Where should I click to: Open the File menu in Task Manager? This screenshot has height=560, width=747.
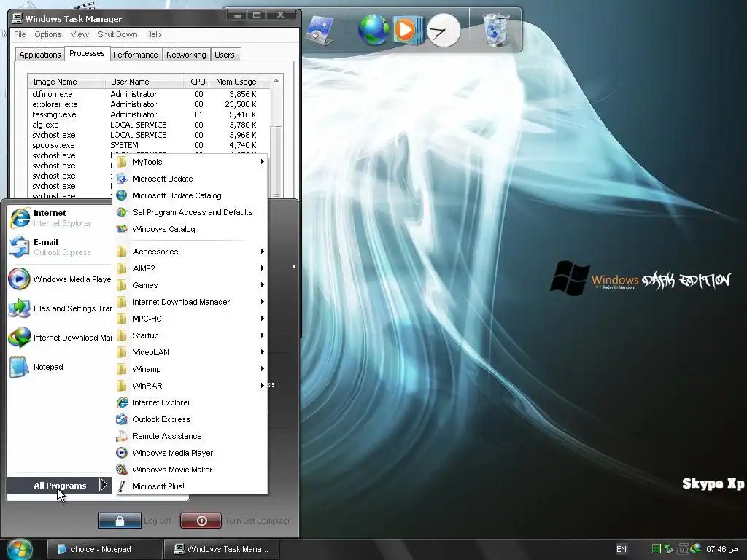(x=20, y=34)
